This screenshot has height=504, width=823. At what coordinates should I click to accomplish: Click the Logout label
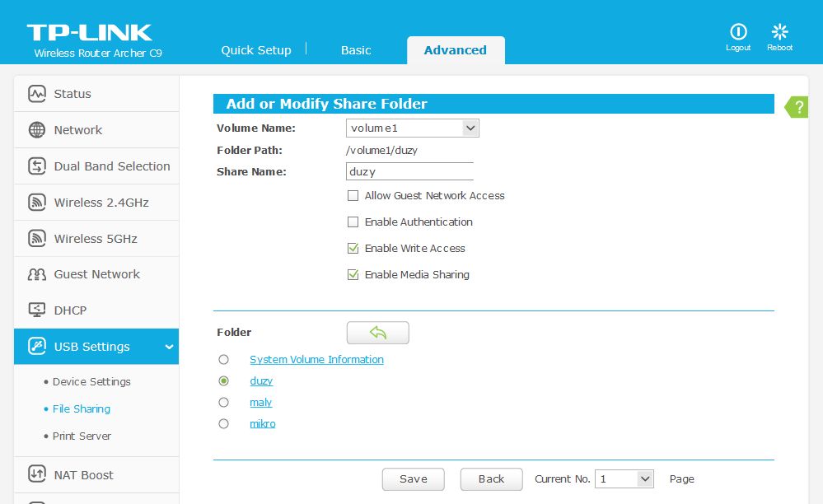738,48
